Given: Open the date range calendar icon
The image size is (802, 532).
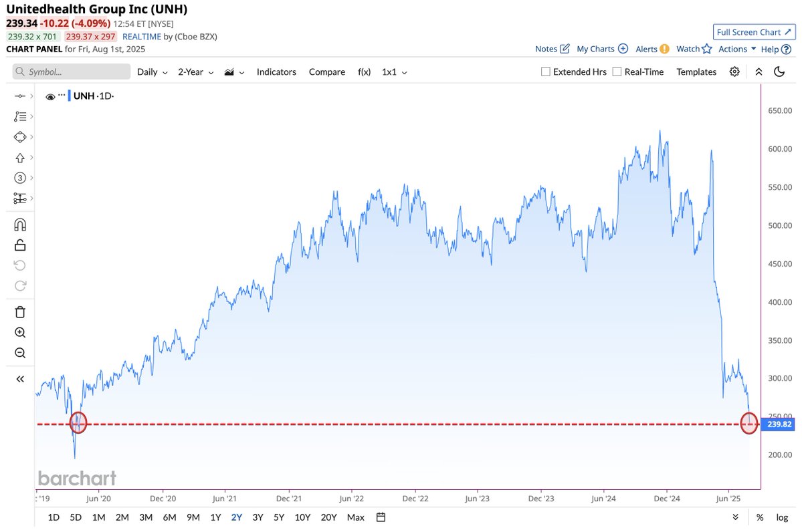Looking at the screenshot, I should pyautogui.click(x=381, y=517).
